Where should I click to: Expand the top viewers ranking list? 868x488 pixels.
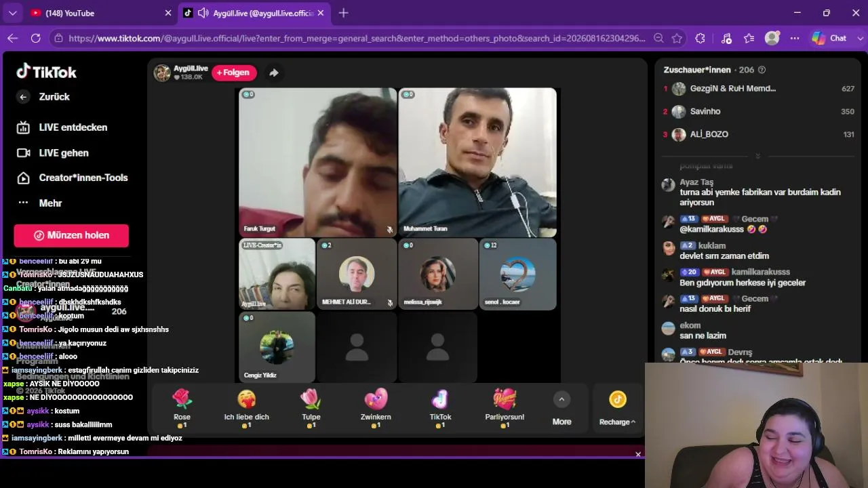[757, 156]
